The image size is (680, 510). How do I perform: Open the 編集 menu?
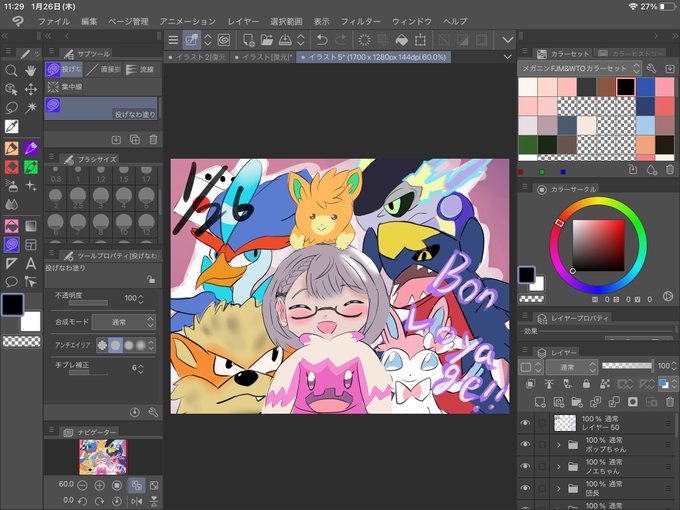tap(89, 21)
